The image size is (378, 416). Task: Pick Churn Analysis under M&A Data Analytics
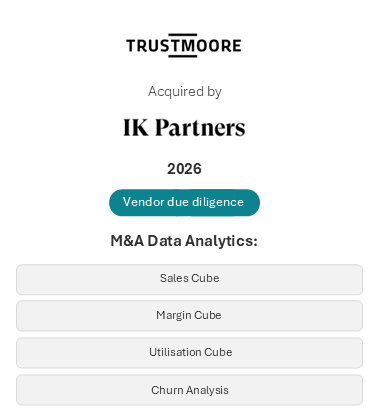[x=189, y=390]
